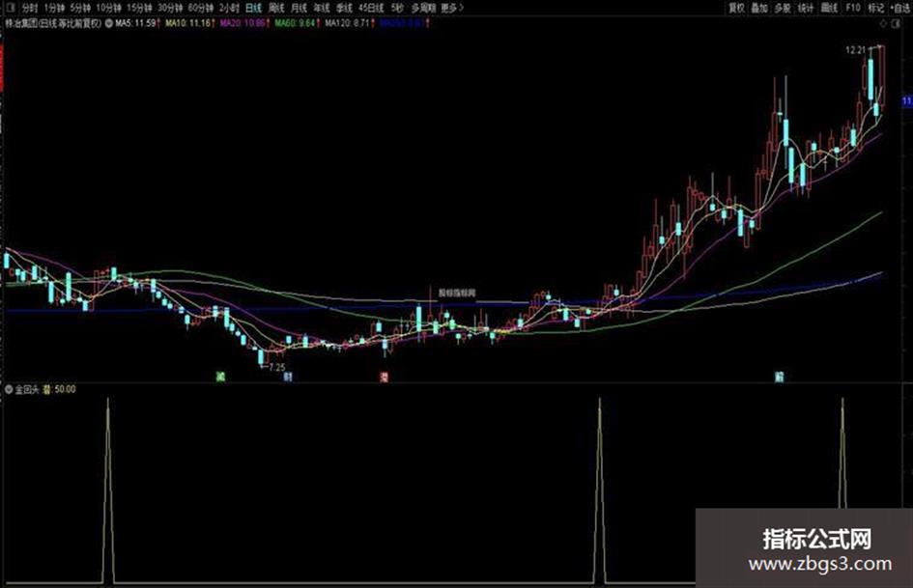The height and width of the screenshot is (588, 913).
Task: Select the 5分钟 period tab
Action: pos(80,8)
